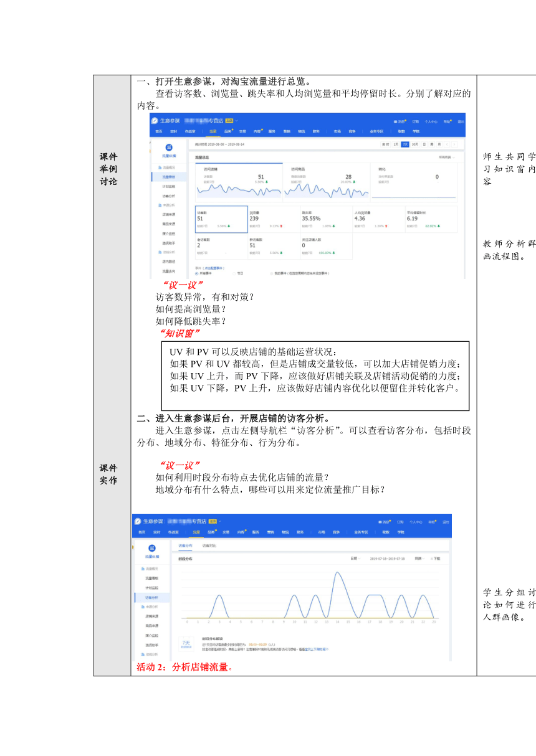Viewport: 536px width, 756px height.
Task: Open 店铺来源 in the 流量总览 sidebar
Action: [169, 214]
